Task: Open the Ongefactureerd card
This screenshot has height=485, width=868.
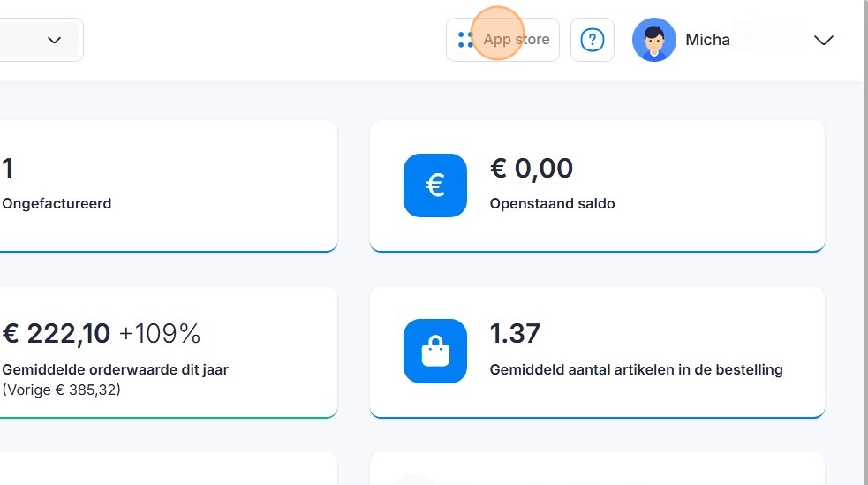Action: pos(169,186)
